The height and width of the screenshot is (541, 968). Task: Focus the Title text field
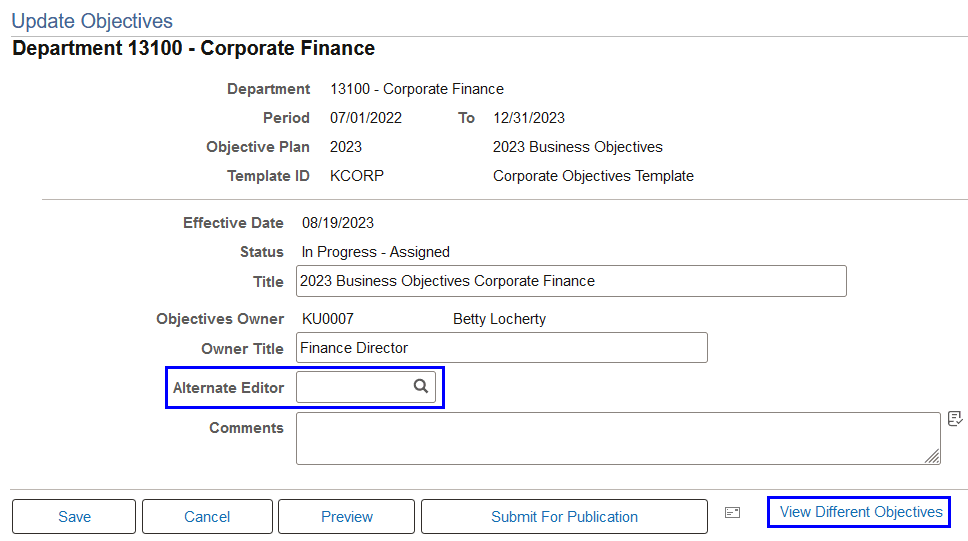tap(571, 281)
